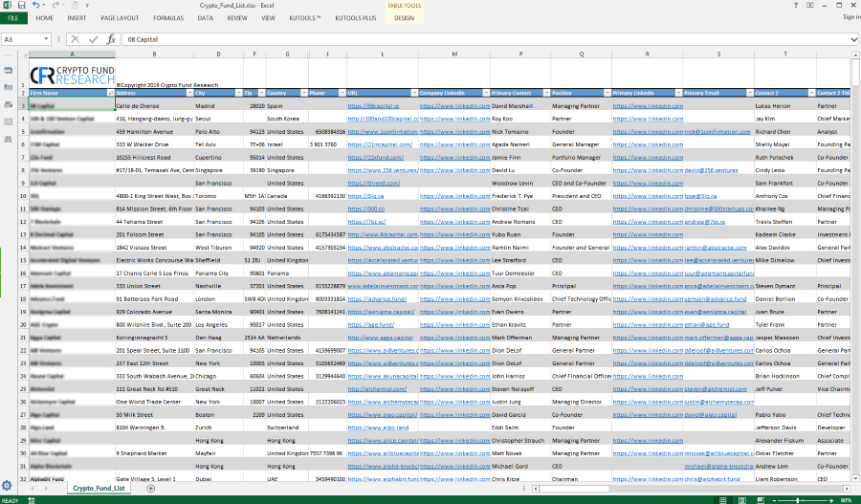
Task: Adjust the zoom slider handle
Action: point(798,500)
